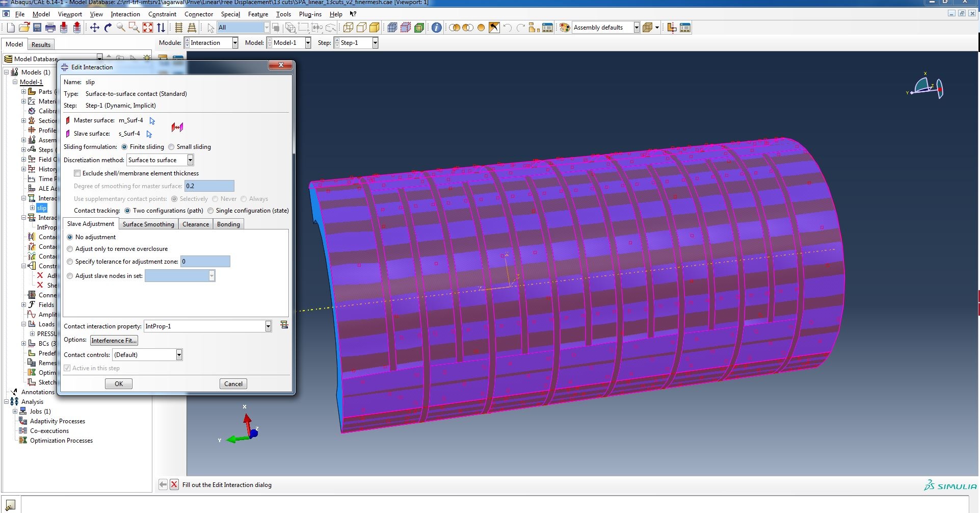This screenshot has height=513, width=980.
Task: Open the Step-1 dropdown in context bar
Action: click(375, 43)
